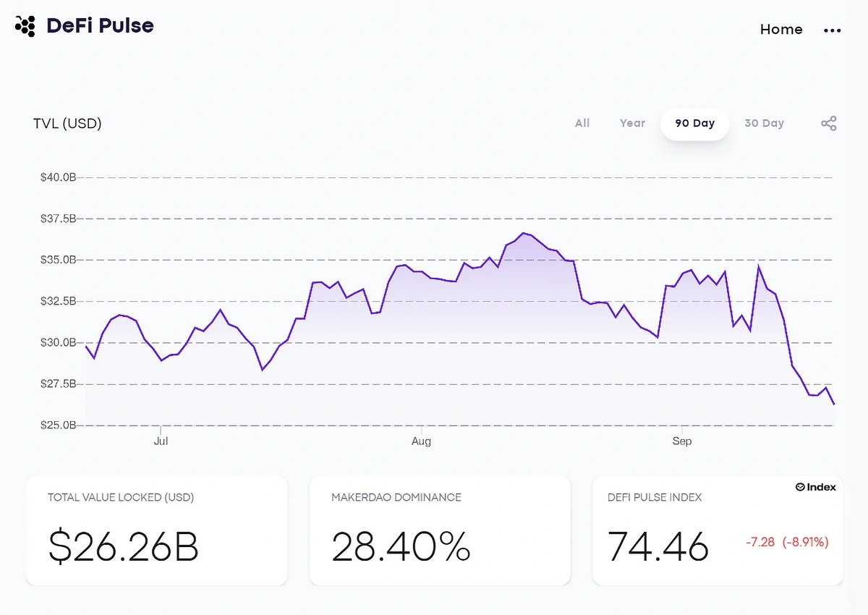The image size is (868, 615).
Task: Switch chart range to All
Action: [582, 123]
